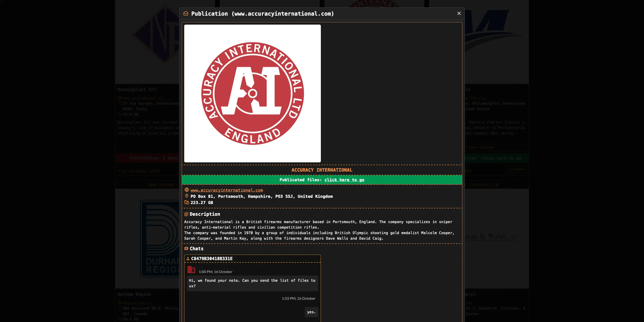Image resolution: width=644 pixels, height=322 pixels.
Task: Click the PO Box 81 Portsmouth address text
Action: pos(261,196)
